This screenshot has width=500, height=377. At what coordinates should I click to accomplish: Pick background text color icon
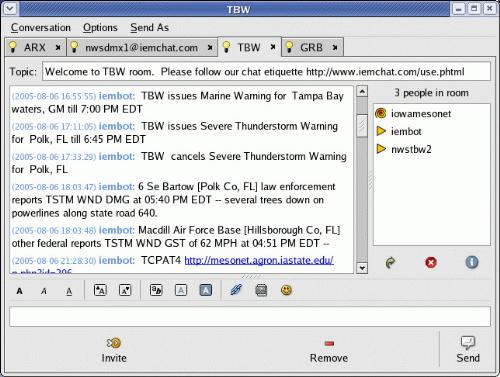206,290
